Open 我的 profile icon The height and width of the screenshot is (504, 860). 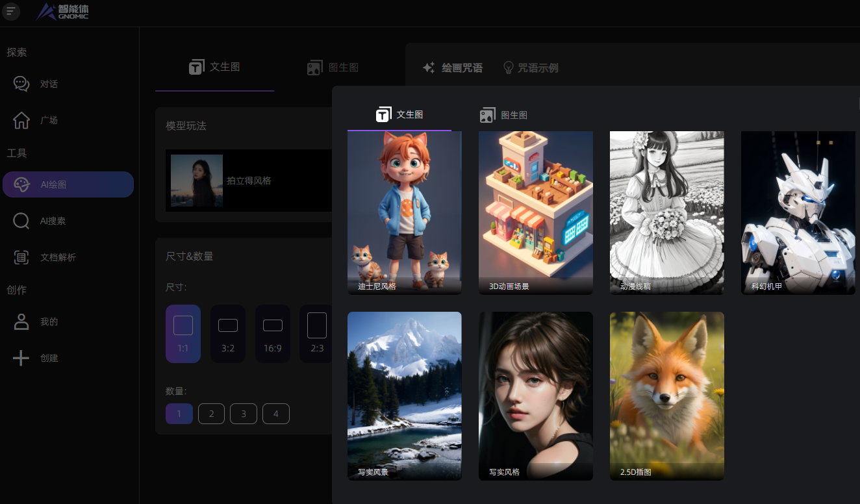coord(21,321)
